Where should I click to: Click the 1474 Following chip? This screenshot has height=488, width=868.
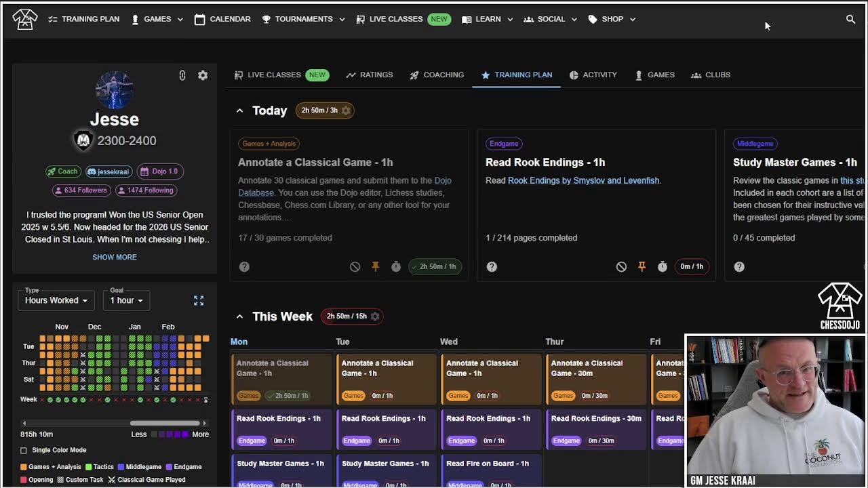click(145, 190)
